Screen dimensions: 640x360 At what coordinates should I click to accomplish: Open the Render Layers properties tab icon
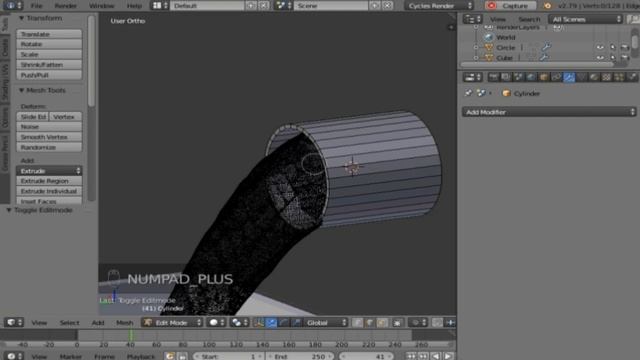coord(506,77)
